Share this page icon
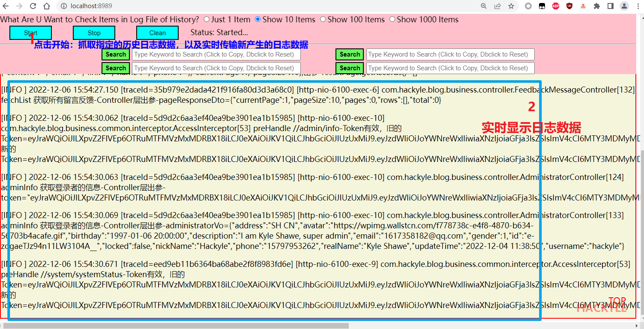The width and height of the screenshot is (644, 329). click(497, 6)
